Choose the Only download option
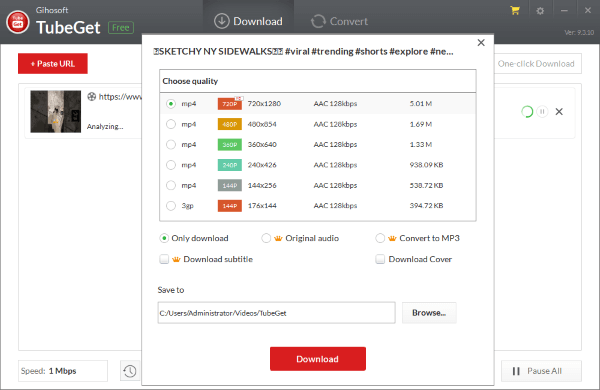 164,238
